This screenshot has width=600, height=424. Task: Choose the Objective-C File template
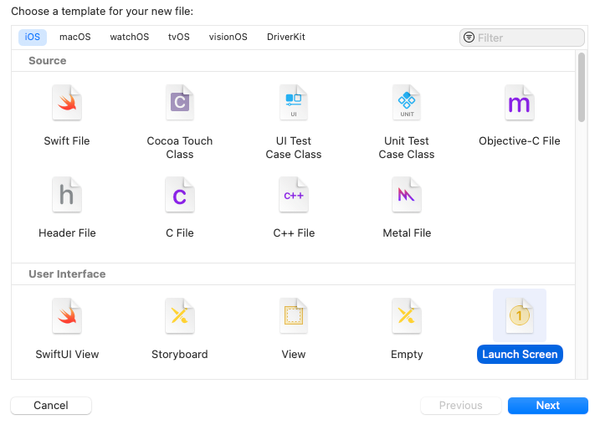point(519,104)
